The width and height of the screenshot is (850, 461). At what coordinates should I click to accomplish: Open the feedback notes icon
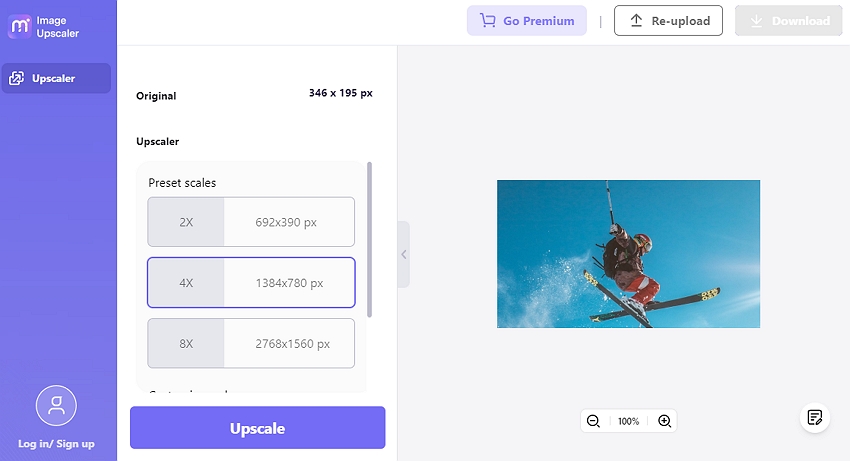point(815,417)
